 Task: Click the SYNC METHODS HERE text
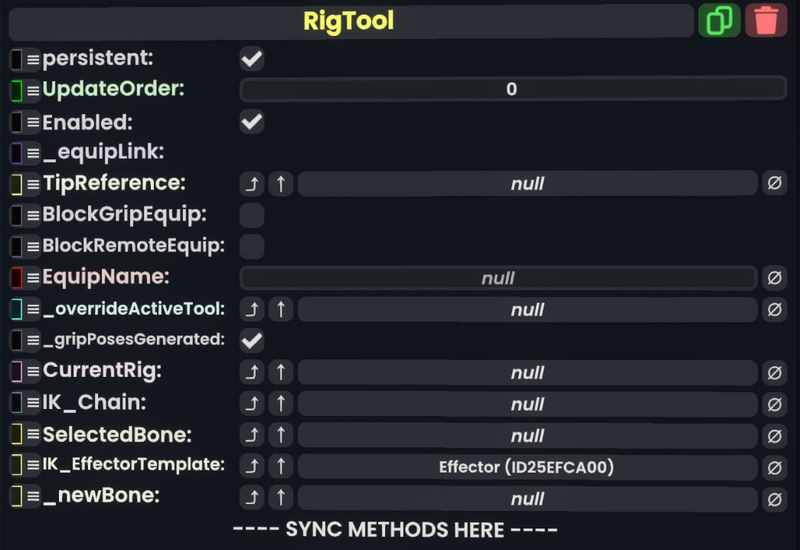click(395, 530)
